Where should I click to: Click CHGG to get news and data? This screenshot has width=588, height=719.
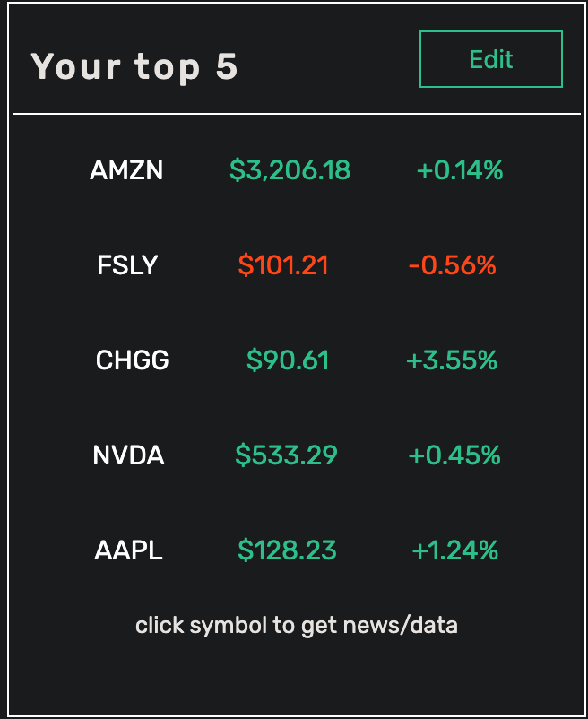click(132, 360)
